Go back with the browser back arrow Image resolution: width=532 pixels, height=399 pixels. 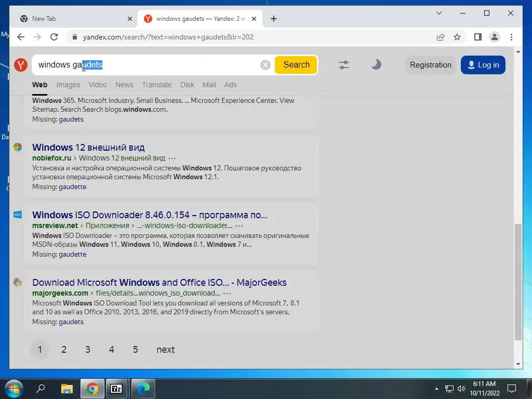click(21, 37)
